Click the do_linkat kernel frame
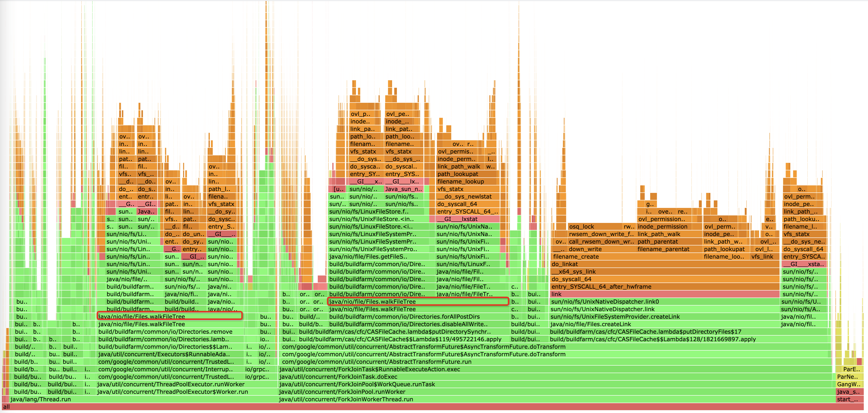The image size is (868, 413). tap(664, 264)
